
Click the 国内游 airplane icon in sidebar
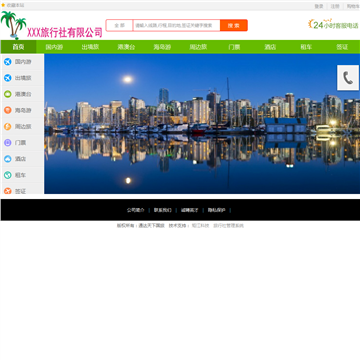coord(8,62)
